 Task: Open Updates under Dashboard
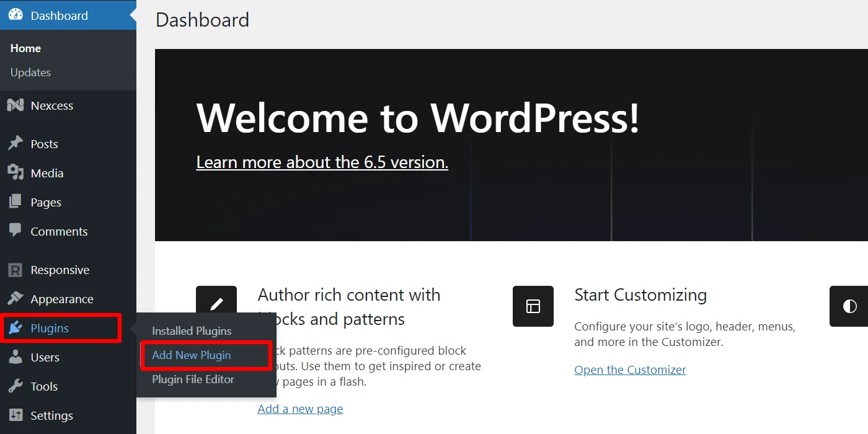30,73
